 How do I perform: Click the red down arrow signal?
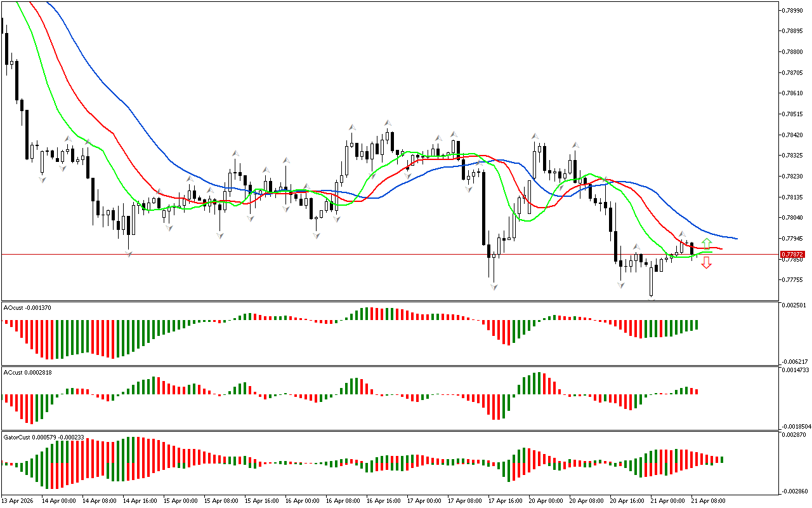706,263
